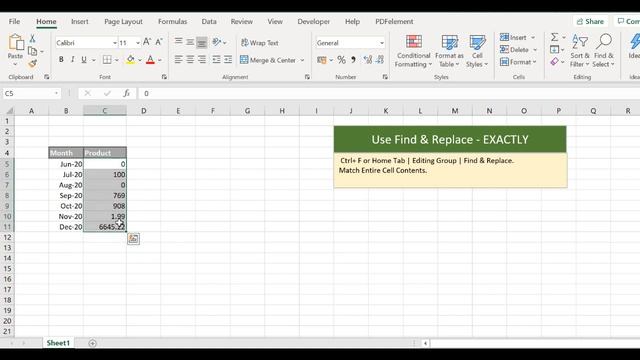Click the Borders icon
640x360 pixels.
(107, 60)
